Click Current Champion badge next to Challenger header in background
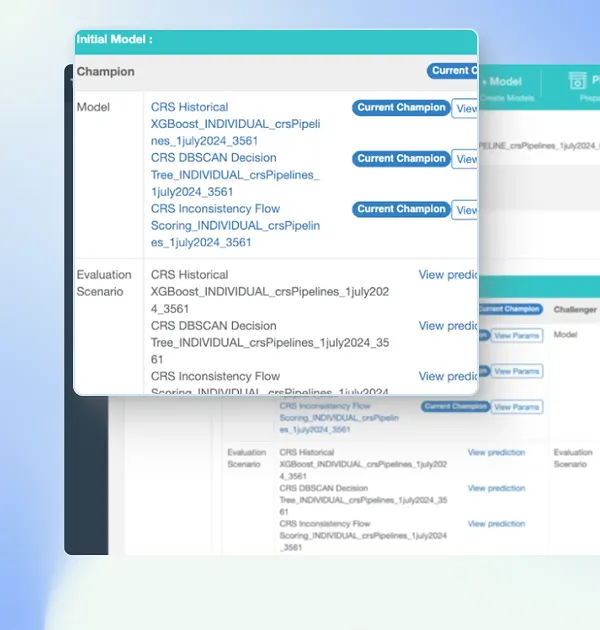Image resolution: width=600 pixels, height=630 pixels. (510, 309)
